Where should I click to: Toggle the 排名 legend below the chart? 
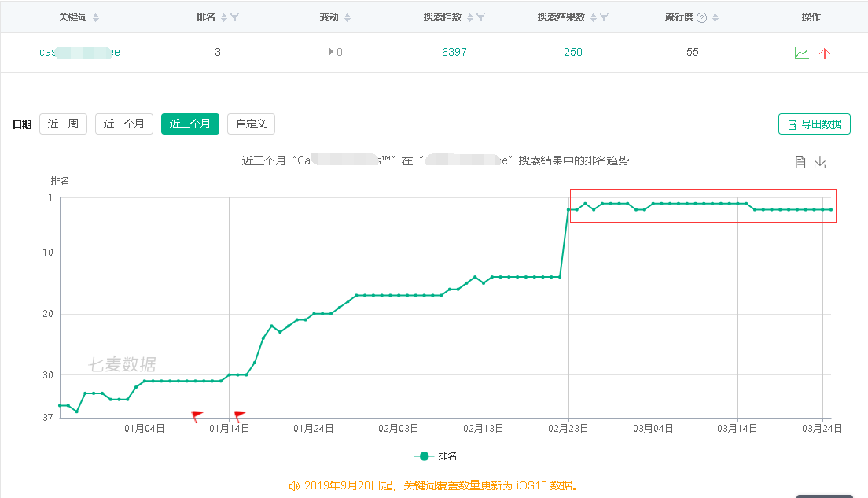pos(436,455)
